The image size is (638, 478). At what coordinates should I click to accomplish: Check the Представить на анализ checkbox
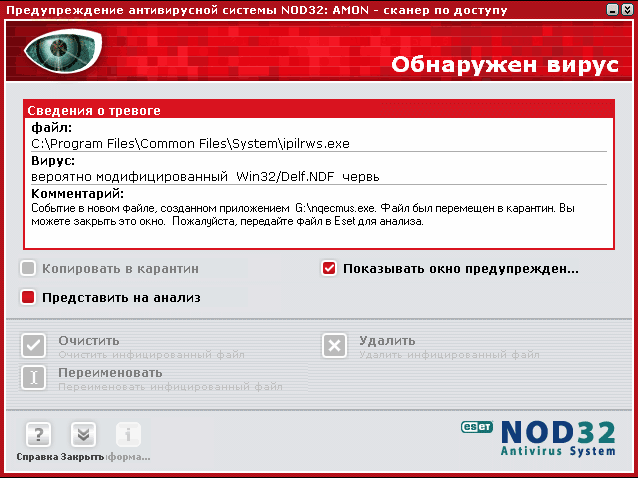(28, 297)
